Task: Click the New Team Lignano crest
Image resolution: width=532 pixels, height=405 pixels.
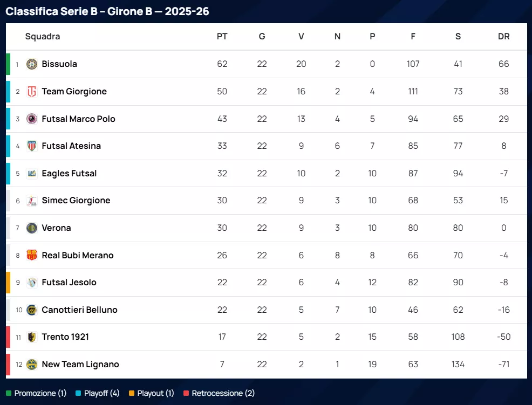Action: point(32,365)
